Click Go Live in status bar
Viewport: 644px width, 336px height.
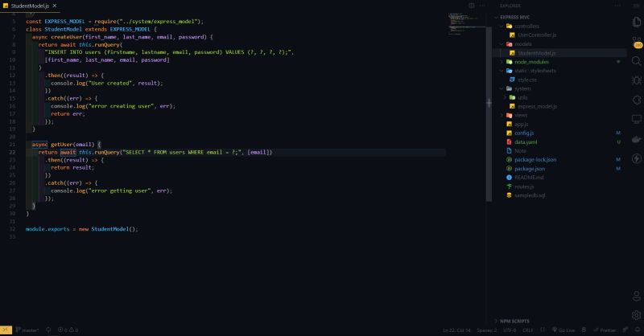[563, 330]
